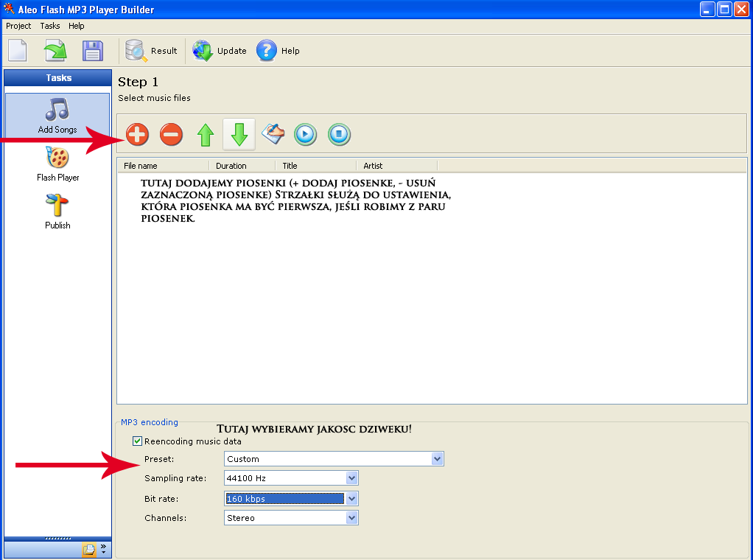Viewport: 753px width, 560px height.
Task: Select the Add Songs task
Action: 57,115
